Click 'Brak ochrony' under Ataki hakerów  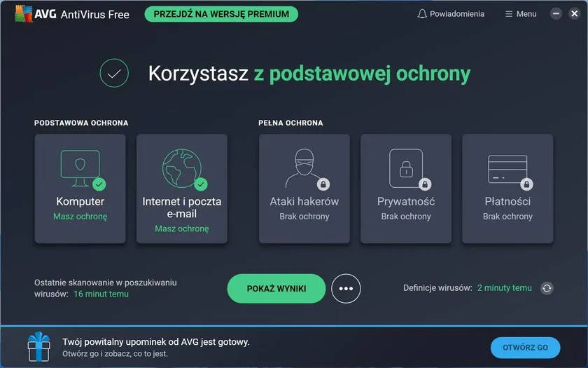304,217
